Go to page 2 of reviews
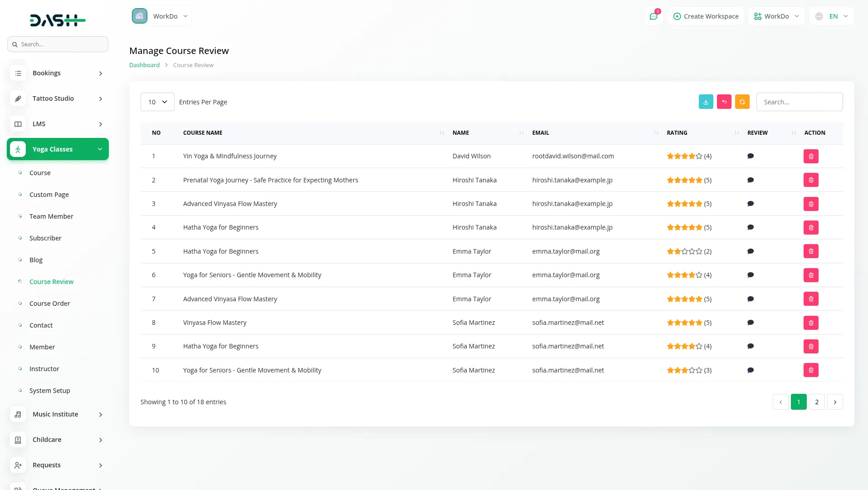The width and height of the screenshot is (868, 490). point(816,402)
